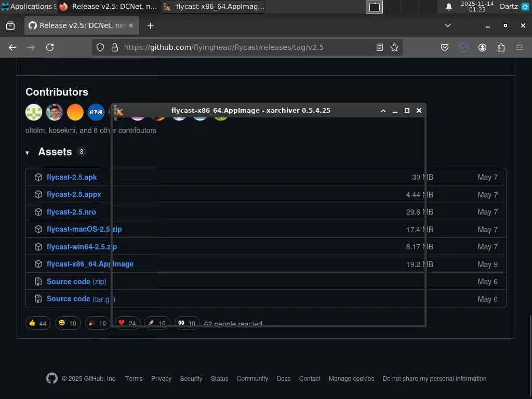
Task: Open the notification bell icon
Action: (448, 7)
